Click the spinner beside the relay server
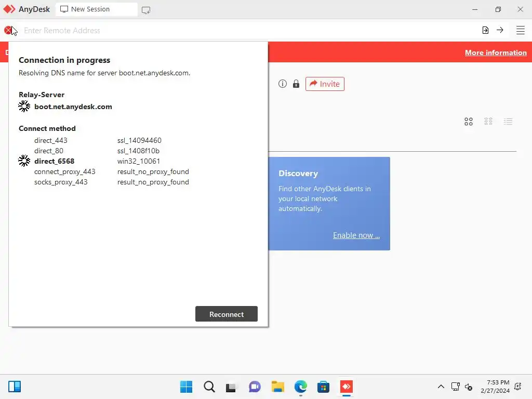Image resolution: width=532 pixels, height=399 pixels. pyautogui.click(x=24, y=106)
